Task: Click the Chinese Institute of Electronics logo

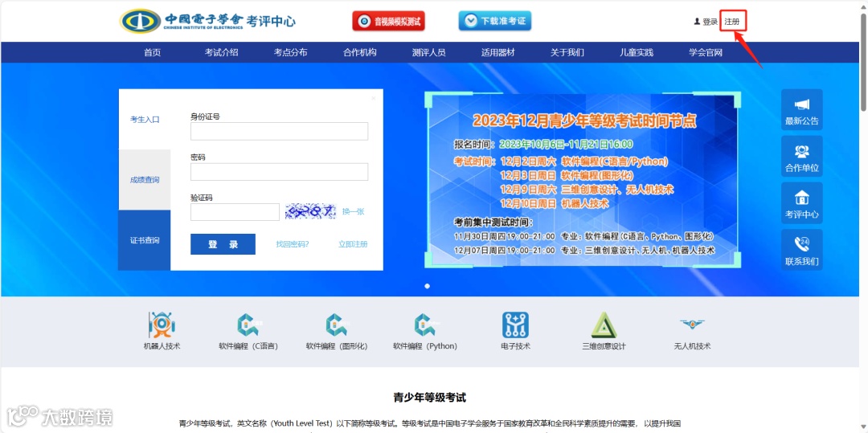Action: coord(207,22)
